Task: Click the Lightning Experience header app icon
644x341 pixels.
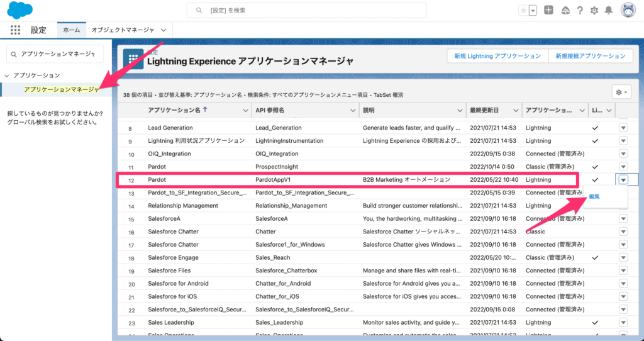Action: tap(133, 59)
